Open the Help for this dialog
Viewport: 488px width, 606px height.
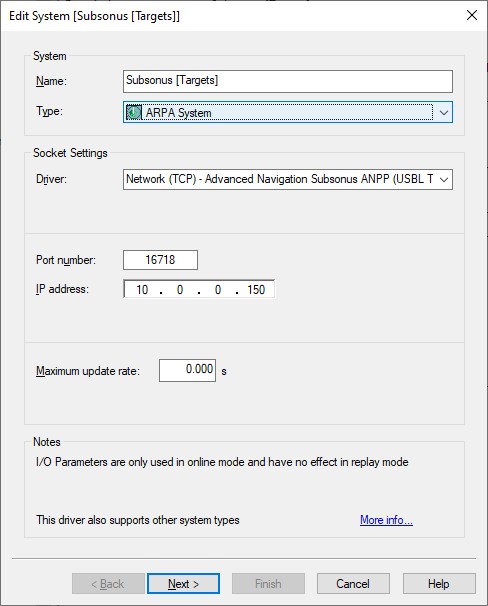tap(439, 583)
